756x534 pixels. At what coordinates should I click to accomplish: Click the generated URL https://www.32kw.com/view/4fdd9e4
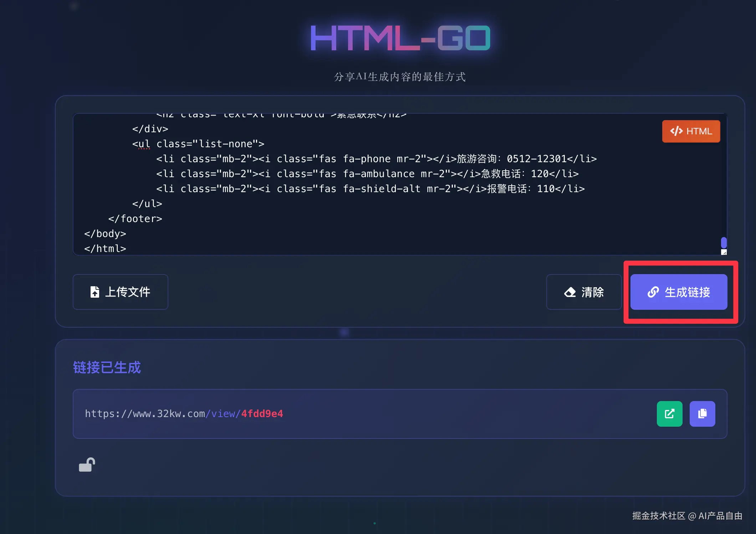[x=184, y=414]
